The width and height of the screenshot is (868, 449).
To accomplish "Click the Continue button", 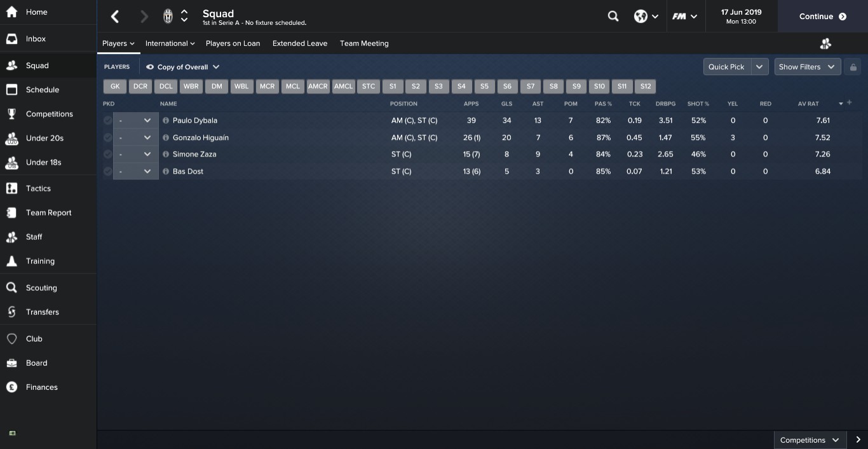I will pyautogui.click(x=822, y=17).
